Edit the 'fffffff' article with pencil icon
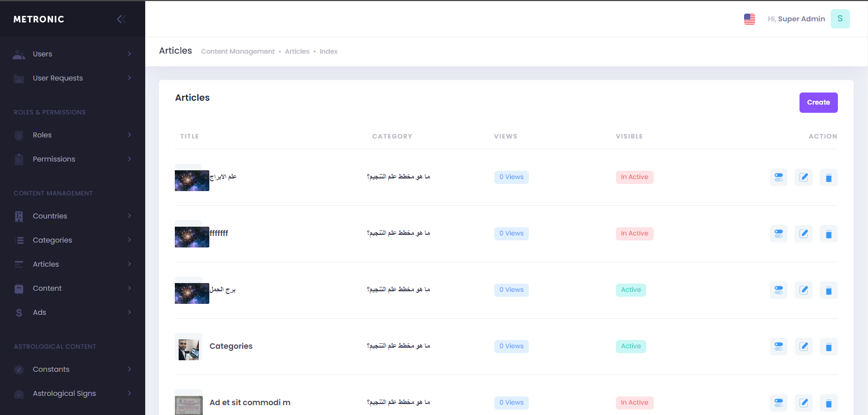The width and height of the screenshot is (868, 415). coord(803,234)
